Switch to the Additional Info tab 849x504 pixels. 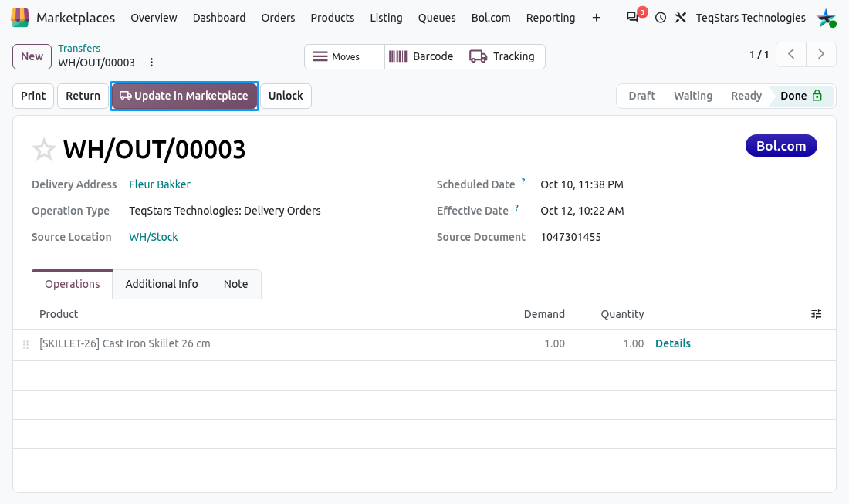(x=161, y=284)
